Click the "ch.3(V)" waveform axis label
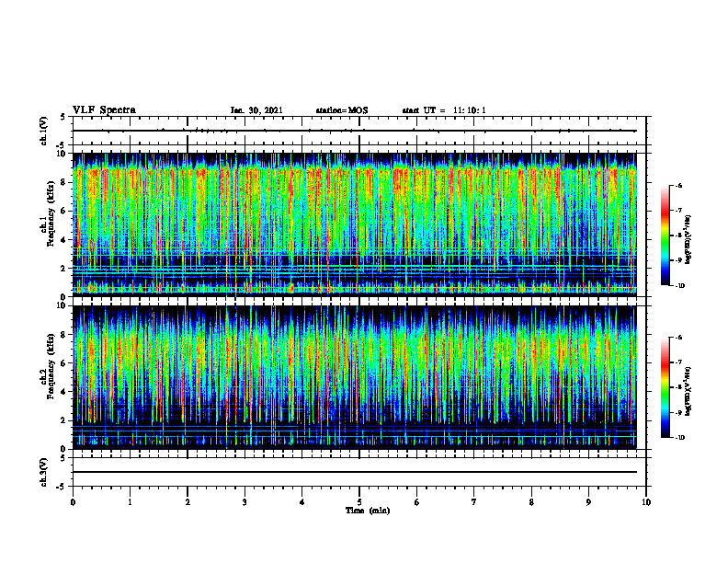This screenshot has width=728, height=563. (x=43, y=472)
